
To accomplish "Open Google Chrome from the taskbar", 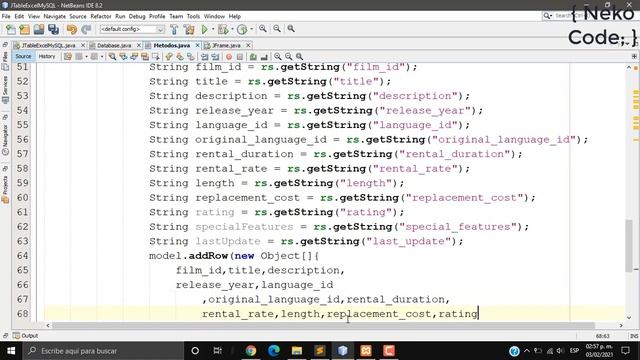I will (x=251, y=351).
